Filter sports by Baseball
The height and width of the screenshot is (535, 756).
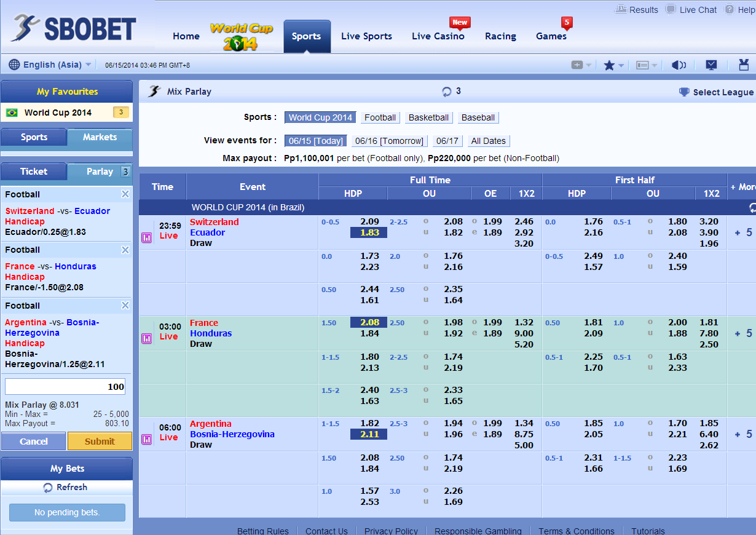[x=478, y=117]
